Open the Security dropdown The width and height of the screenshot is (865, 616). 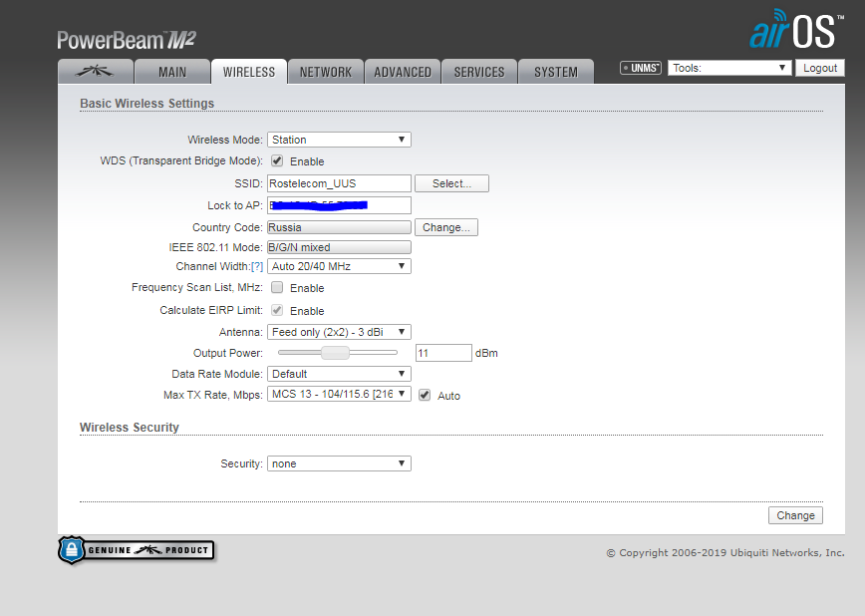tap(339, 463)
